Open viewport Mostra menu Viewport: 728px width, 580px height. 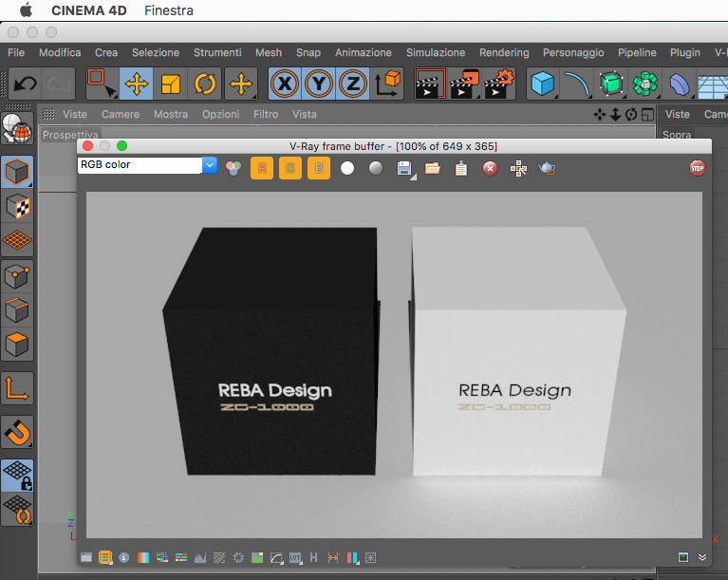(x=171, y=114)
